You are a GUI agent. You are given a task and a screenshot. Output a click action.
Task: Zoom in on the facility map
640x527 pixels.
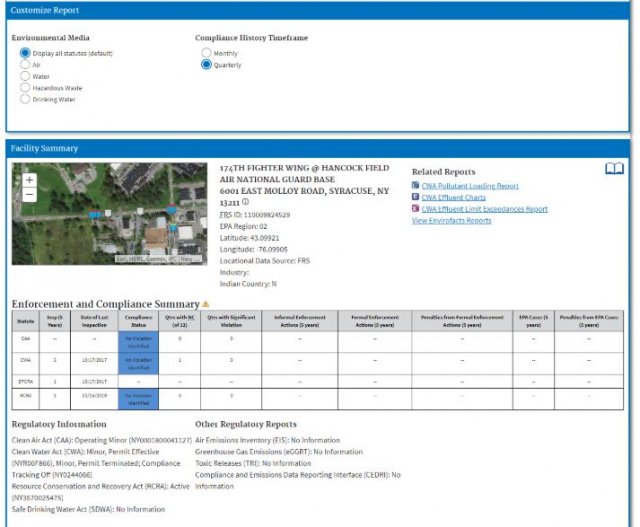(29, 180)
